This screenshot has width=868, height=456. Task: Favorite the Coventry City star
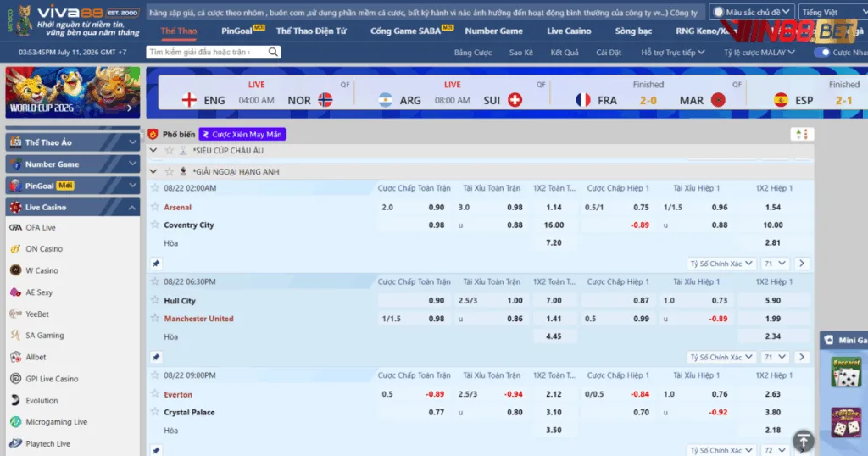[x=155, y=225]
